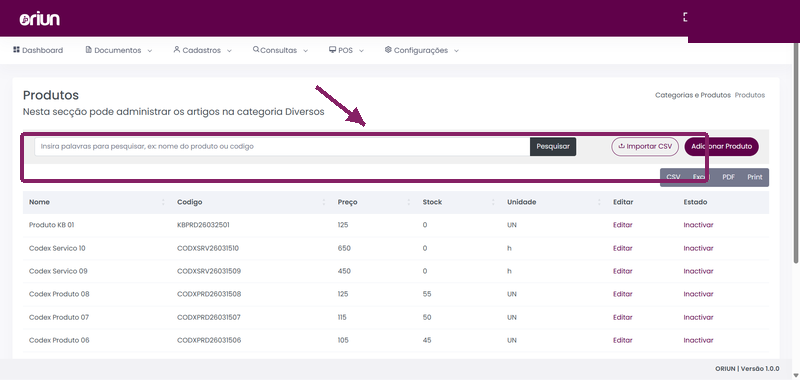This screenshot has width=800, height=380.
Task: Expand the Configurações dropdown chevron
Action: click(x=456, y=51)
